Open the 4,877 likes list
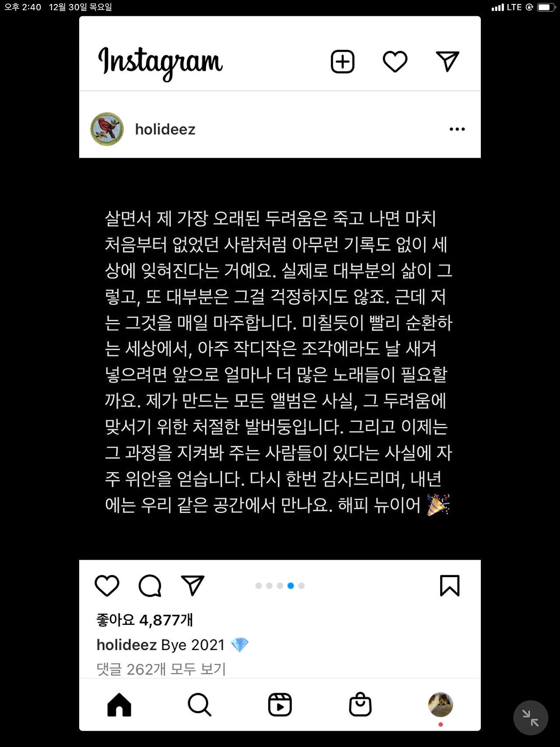The width and height of the screenshot is (560, 747). point(145,620)
